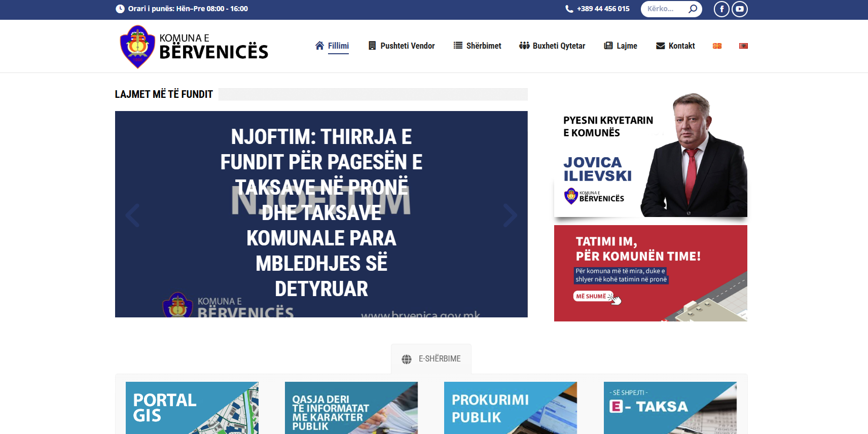Open the Facebook page icon
The image size is (868, 434).
pyautogui.click(x=721, y=9)
